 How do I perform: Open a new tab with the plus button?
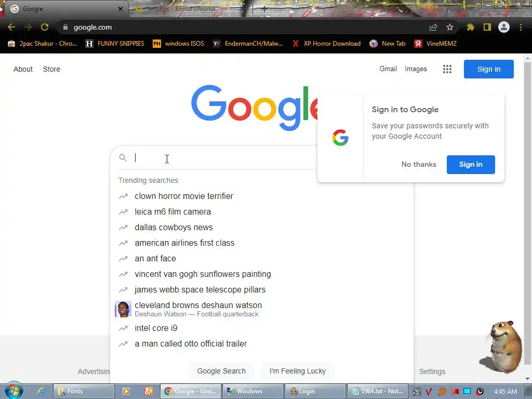point(264,9)
